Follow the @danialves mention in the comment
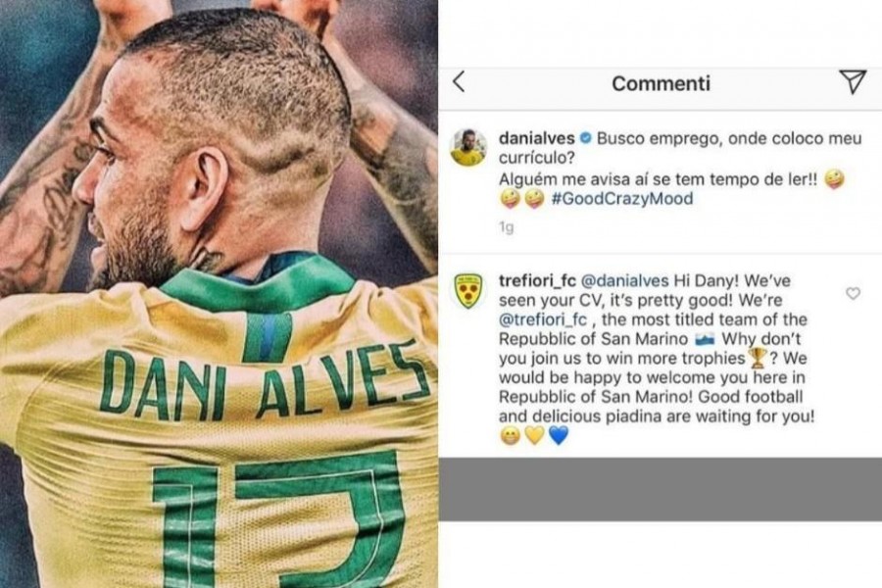882x588 pixels. [x=624, y=281]
